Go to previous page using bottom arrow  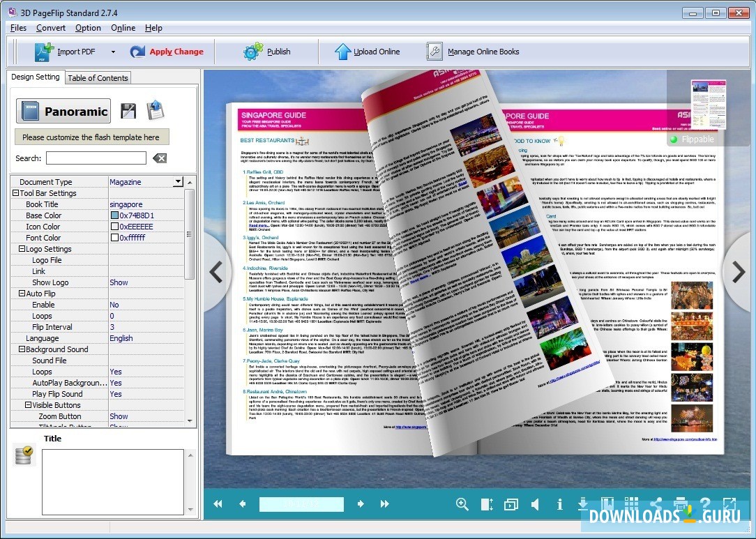(x=243, y=504)
